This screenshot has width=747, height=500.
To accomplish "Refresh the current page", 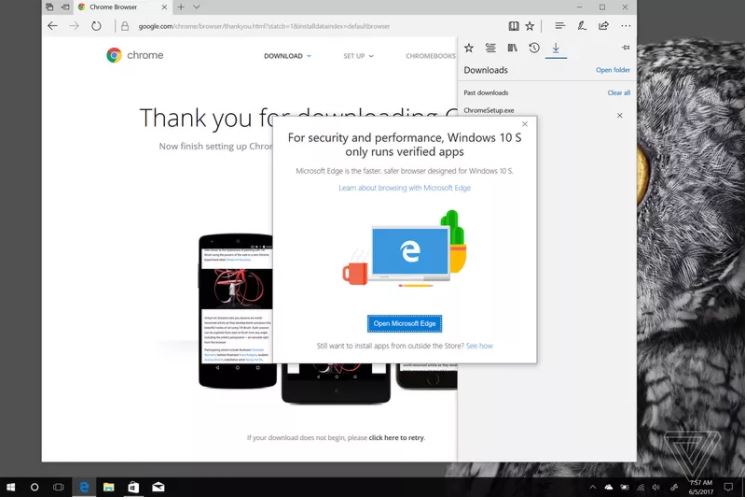I will [96, 26].
